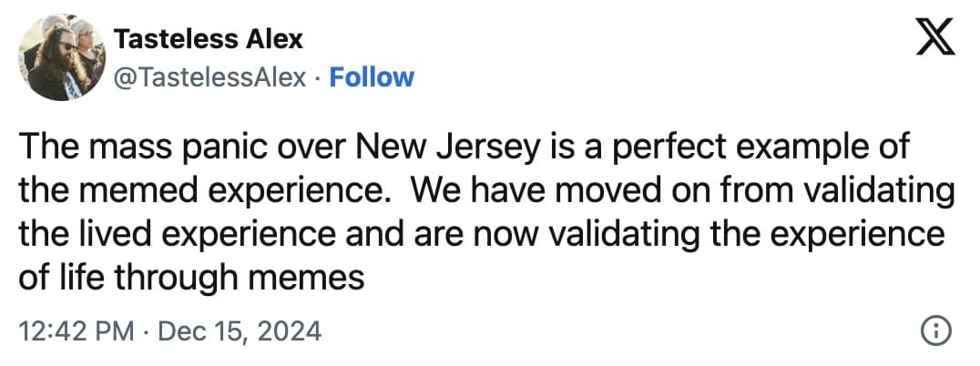Click the @TastelessAlex handle
Viewport: 980px width, 366px height.
pyautogui.click(x=209, y=77)
